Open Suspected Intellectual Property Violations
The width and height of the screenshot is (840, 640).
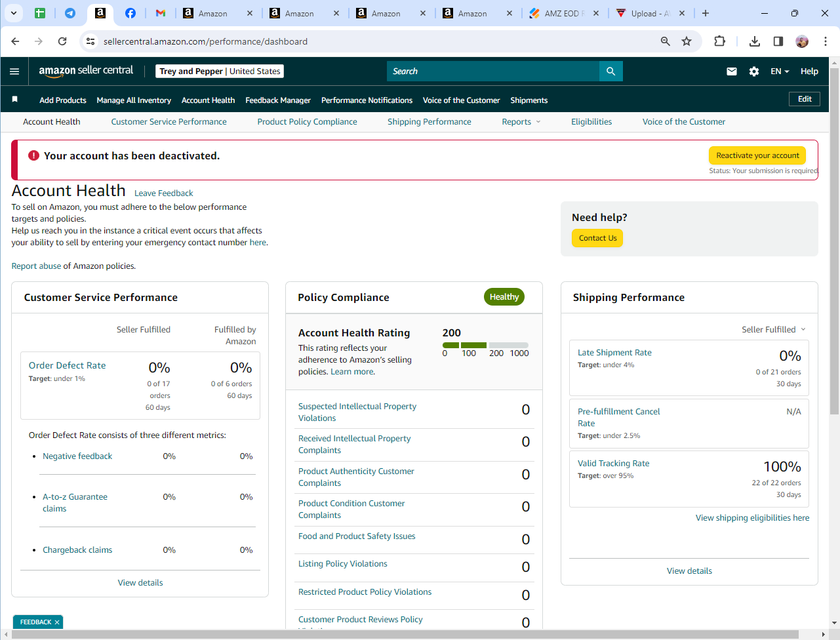(x=357, y=412)
